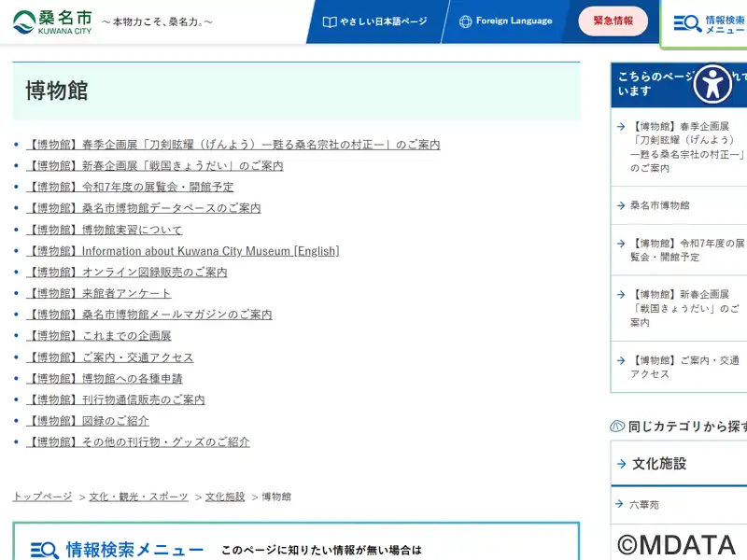Click the トップページ breadcrumb link
747x560 pixels.
click(x=42, y=497)
